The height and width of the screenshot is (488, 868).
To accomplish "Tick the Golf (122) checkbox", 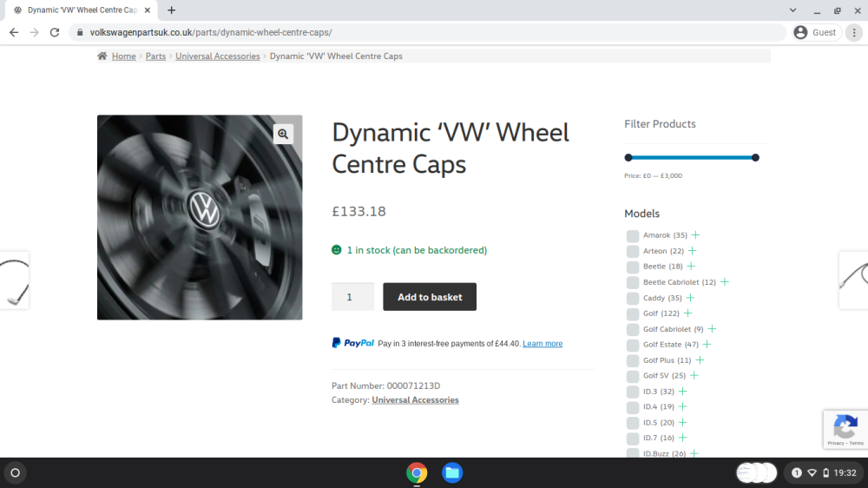I will (x=633, y=313).
